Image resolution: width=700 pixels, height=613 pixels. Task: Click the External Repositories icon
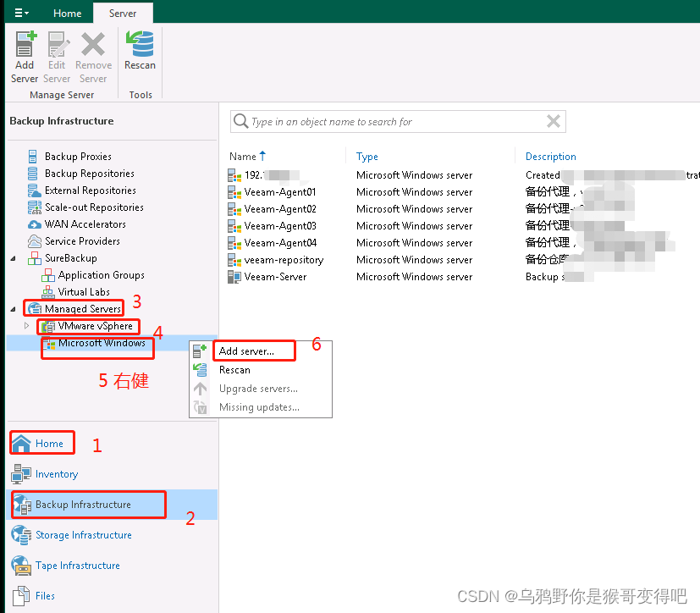click(x=34, y=191)
